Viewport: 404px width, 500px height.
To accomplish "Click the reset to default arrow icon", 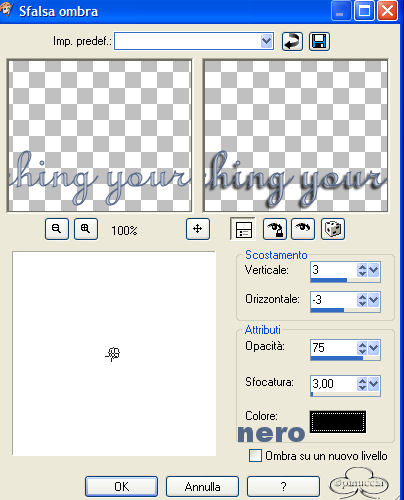I will (x=292, y=42).
